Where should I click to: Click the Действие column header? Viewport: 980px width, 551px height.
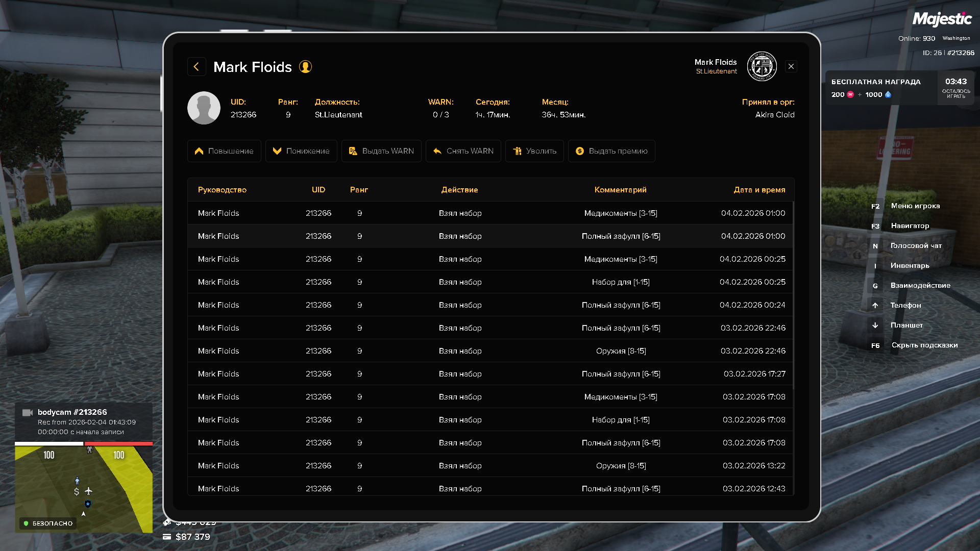[x=459, y=190]
